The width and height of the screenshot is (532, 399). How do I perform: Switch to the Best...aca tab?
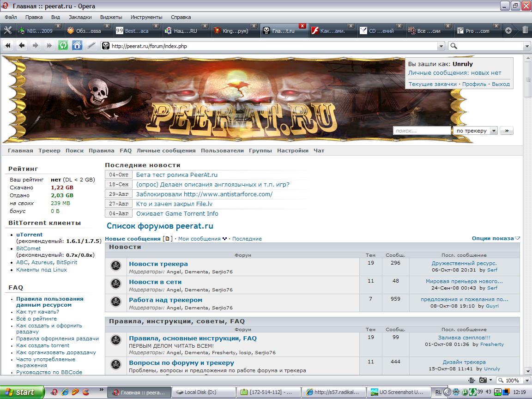[x=136, y=30]
